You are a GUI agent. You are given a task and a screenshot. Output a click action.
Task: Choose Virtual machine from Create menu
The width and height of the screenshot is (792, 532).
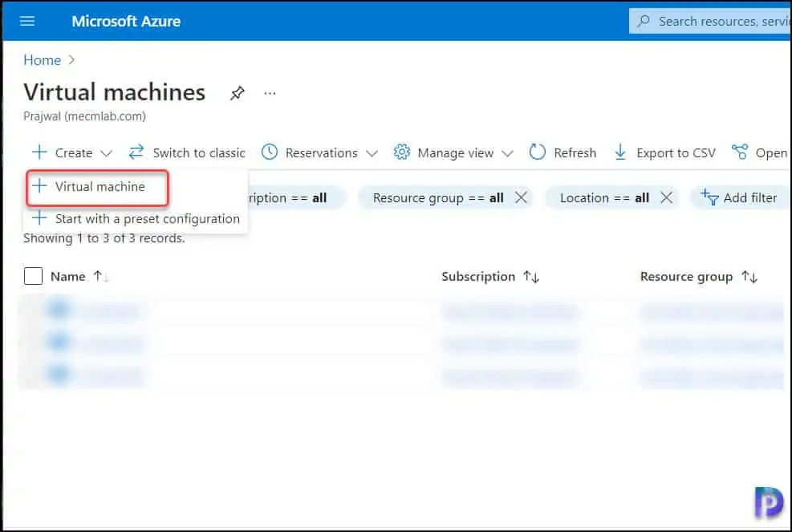tap(97, 188)
